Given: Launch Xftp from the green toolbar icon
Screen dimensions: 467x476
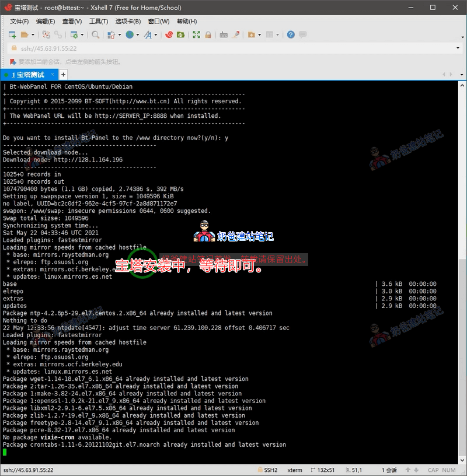Looking at the screenshot, I should (x=181, y=35).
